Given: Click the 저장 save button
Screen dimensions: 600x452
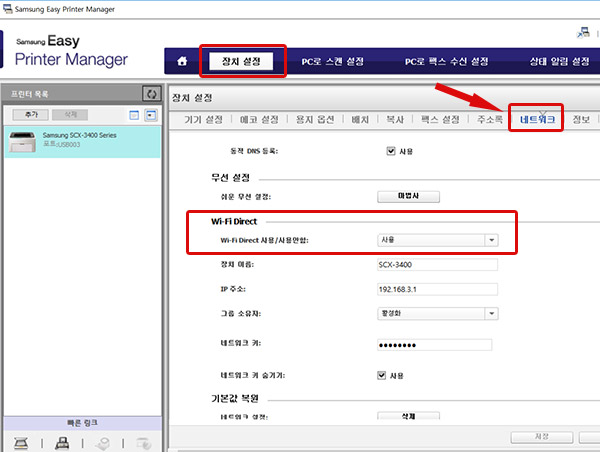Looking at the screenshot, I should click(541, 437).
